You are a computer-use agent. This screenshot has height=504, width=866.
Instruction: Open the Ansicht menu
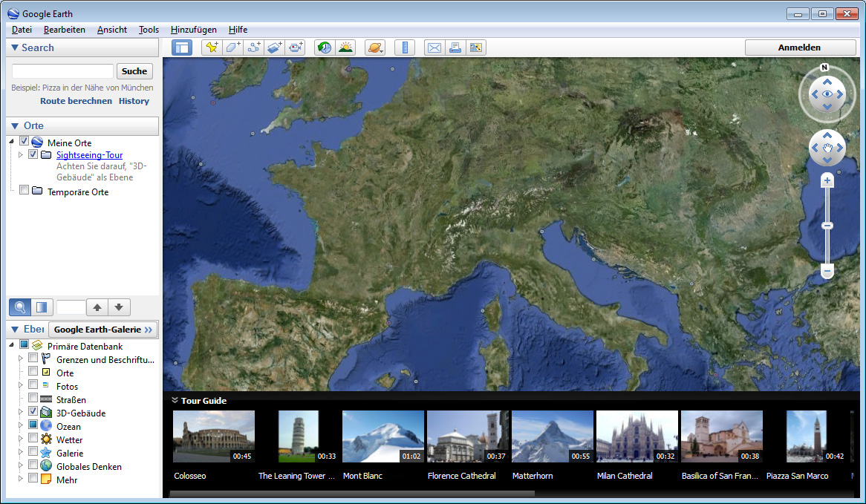tap(111, 30)
